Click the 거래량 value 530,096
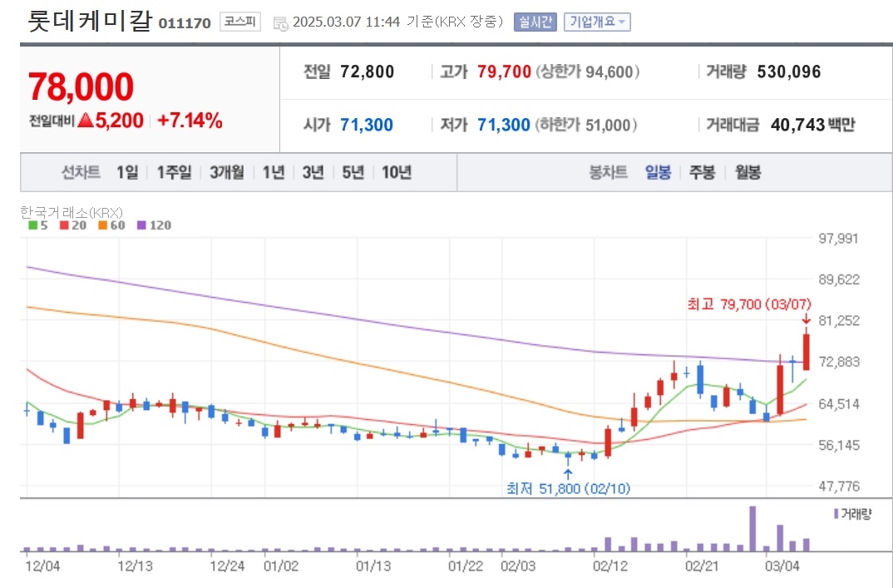This screenshot has height=588, width=893. click(789, 72)
